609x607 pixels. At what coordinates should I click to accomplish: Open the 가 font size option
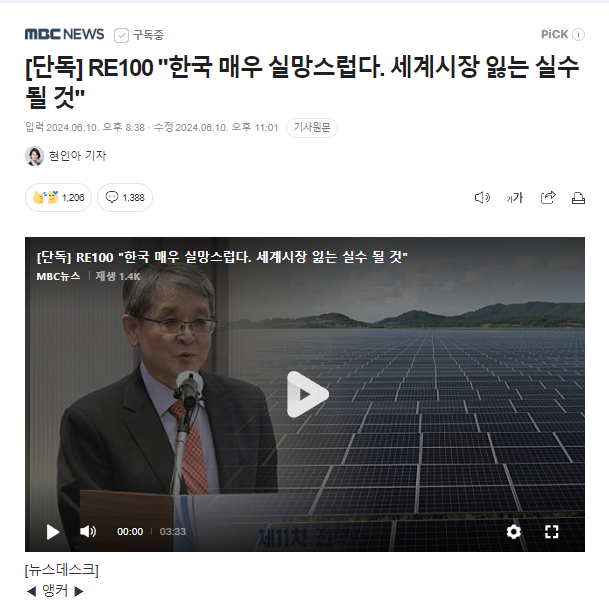(x=515, y=198)
